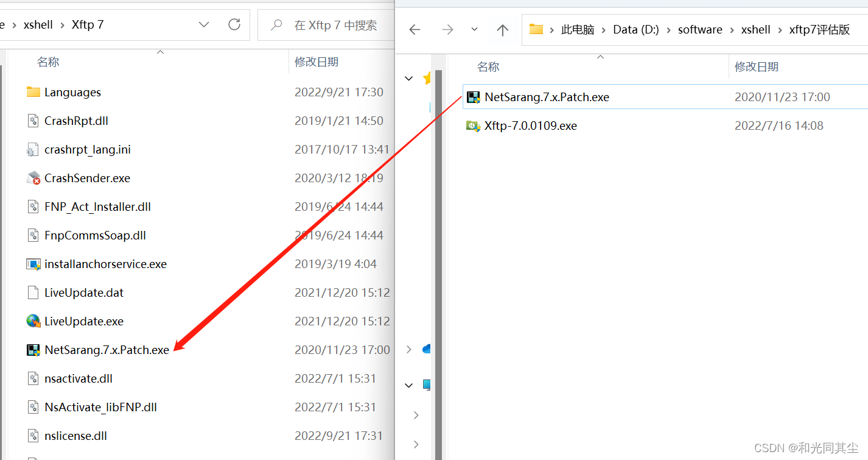Viewport: 868px width, 460px height.
Task: Click xftp7评估版 breadcrumb segment
Action: coord(819,29)
